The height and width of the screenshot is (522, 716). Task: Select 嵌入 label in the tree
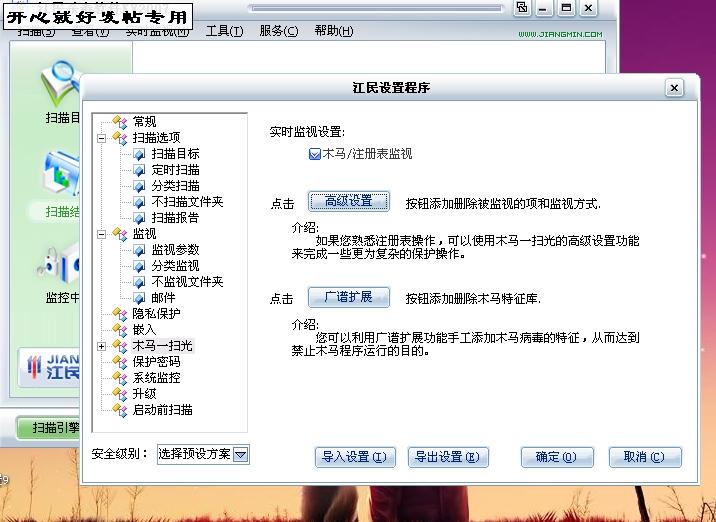click(144, 330)
